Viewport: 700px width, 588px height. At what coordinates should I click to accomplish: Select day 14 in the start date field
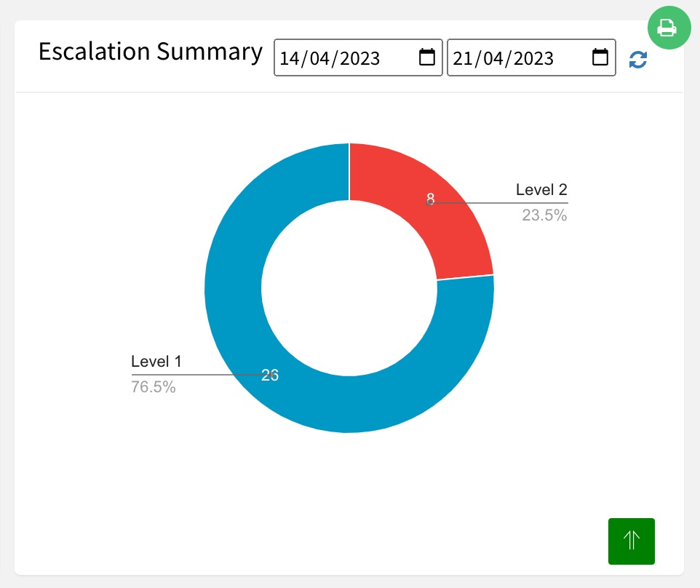(290, 58)
